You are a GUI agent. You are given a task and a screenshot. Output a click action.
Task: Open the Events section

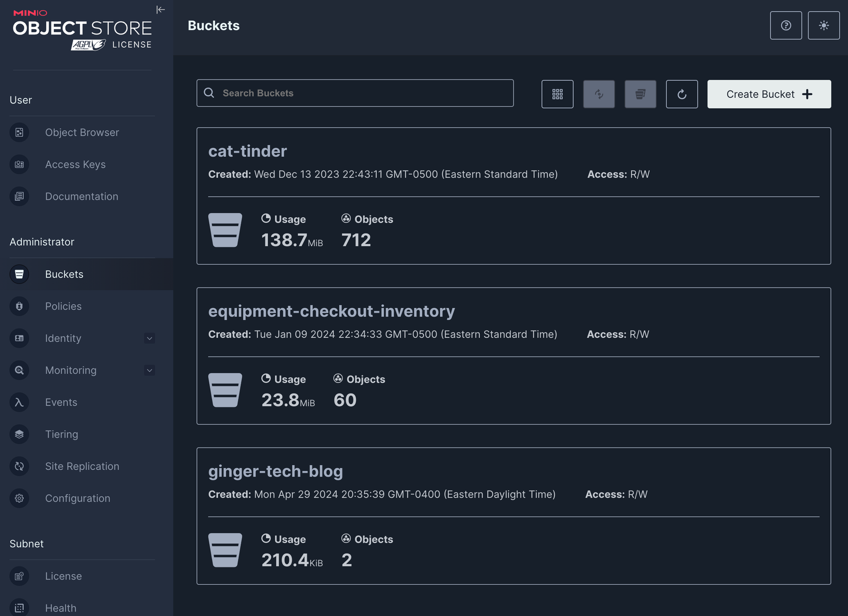click(60, 402)
